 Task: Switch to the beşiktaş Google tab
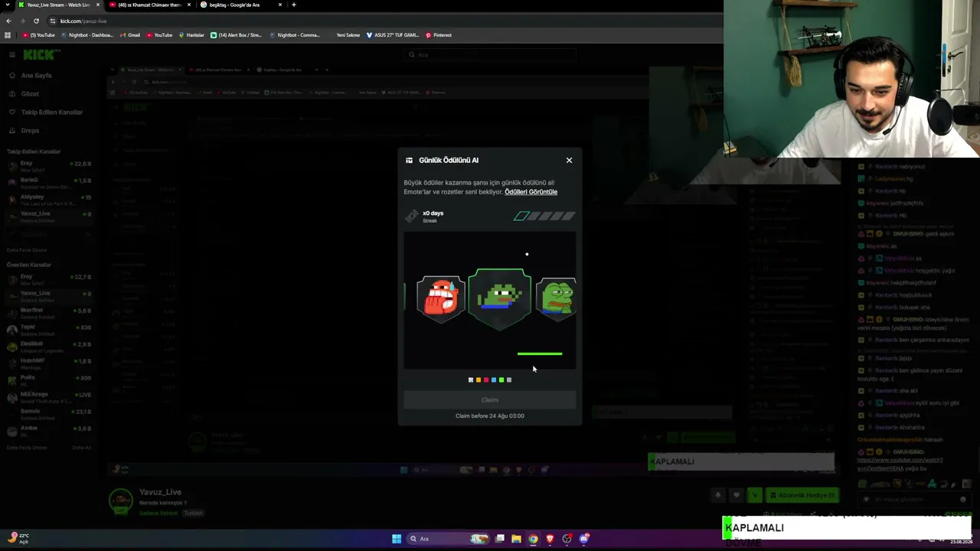pos(240,5)
